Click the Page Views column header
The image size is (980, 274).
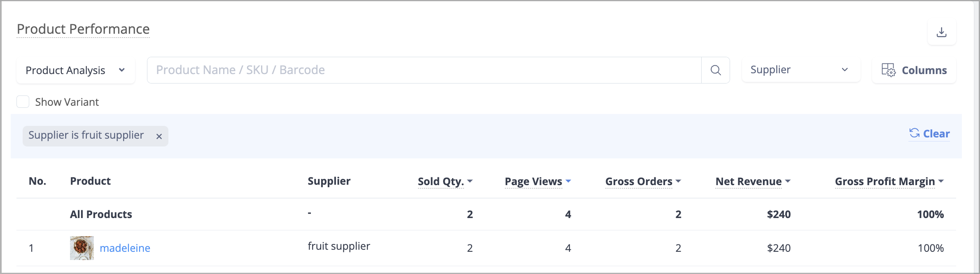pyautogui.click(x=533, y=181)
